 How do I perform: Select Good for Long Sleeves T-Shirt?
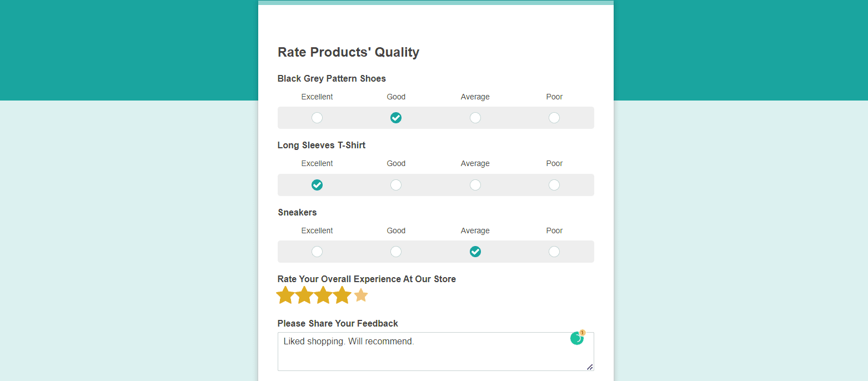pyautogui.click(x=396, y=185)
